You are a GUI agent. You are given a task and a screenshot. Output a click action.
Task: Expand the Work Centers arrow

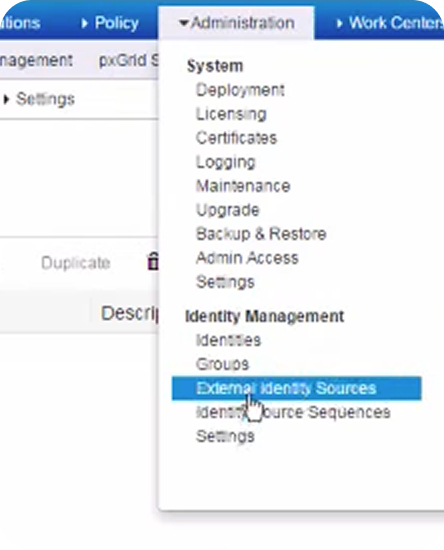pyautogui.click(x=339, y=24)
